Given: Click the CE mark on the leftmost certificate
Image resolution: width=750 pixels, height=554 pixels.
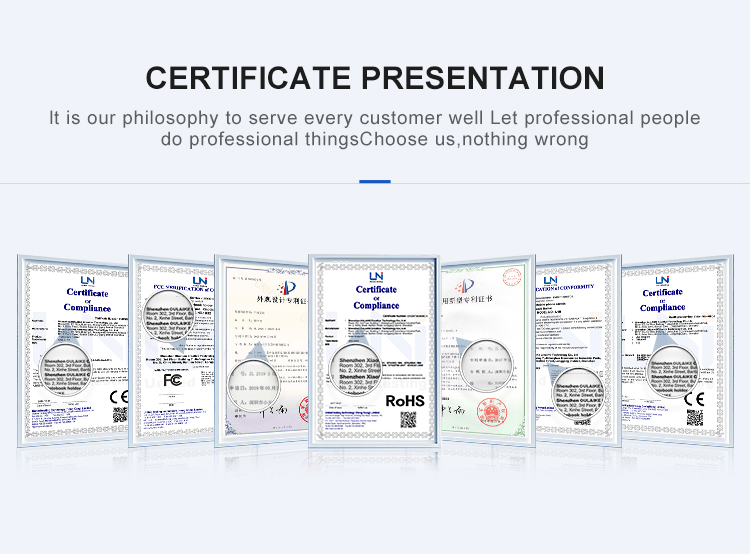Looking at the screenshot, I should (x=119, y=397).
